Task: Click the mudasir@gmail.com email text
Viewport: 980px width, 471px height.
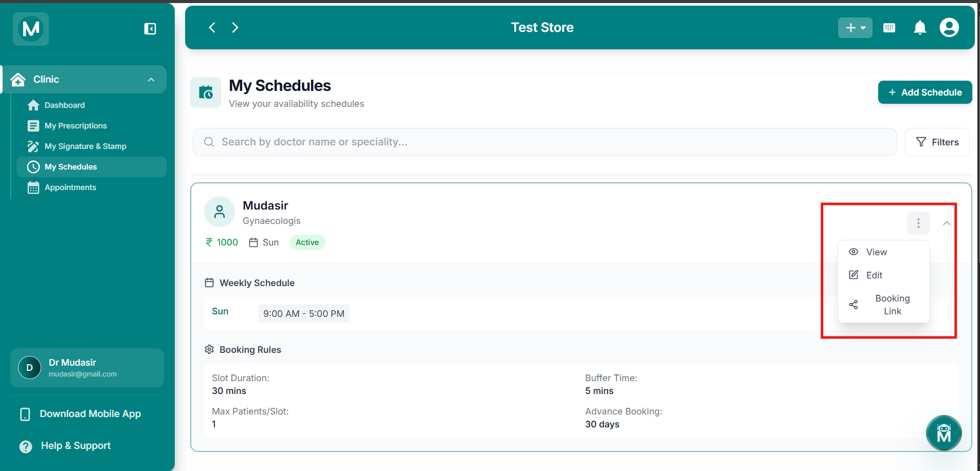Action: click(83, 374)
